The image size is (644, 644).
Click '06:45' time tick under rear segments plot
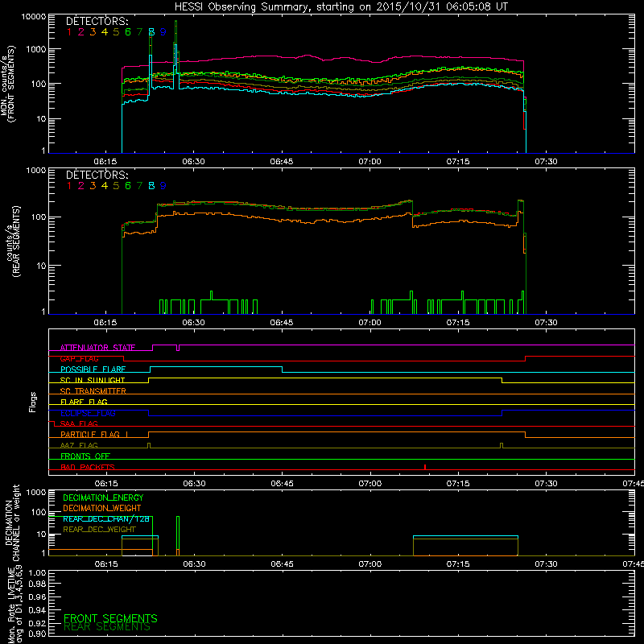(282, 323)
